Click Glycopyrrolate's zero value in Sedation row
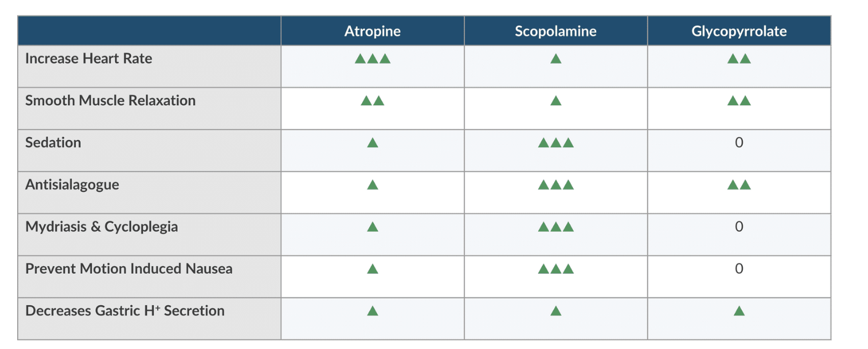868x349 pixels. 738,143
